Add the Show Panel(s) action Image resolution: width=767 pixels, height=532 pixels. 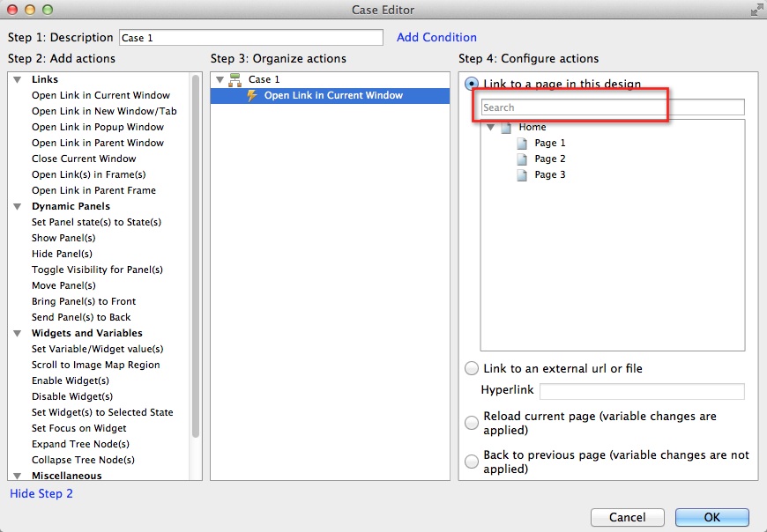pos(63,238)
